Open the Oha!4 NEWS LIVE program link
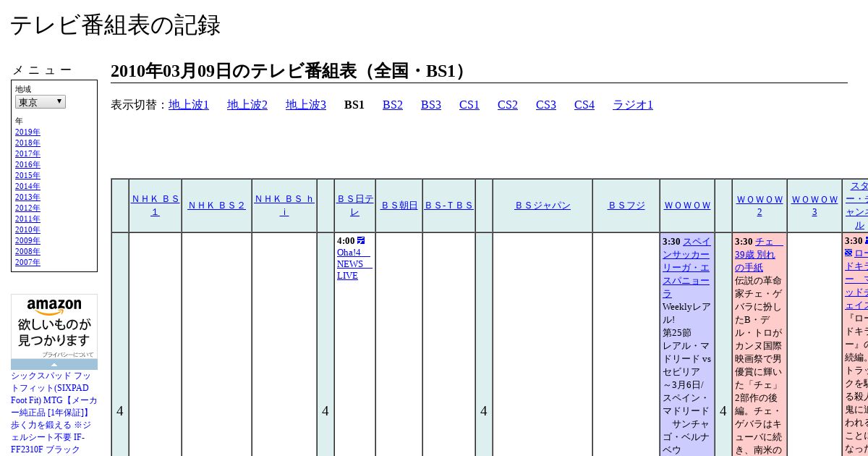 click(354, 264)
